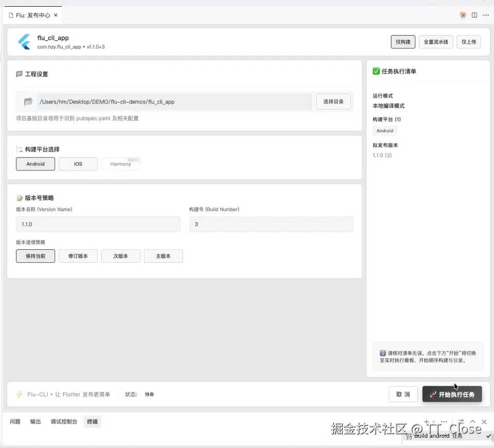The height and width of the screenshot is (448, 494).
Task: Split the editor with the layout icon
Action: pos(474,15)
